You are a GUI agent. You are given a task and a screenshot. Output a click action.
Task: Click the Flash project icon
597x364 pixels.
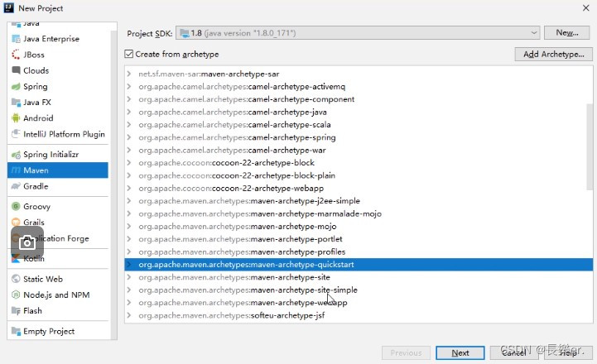16,311
